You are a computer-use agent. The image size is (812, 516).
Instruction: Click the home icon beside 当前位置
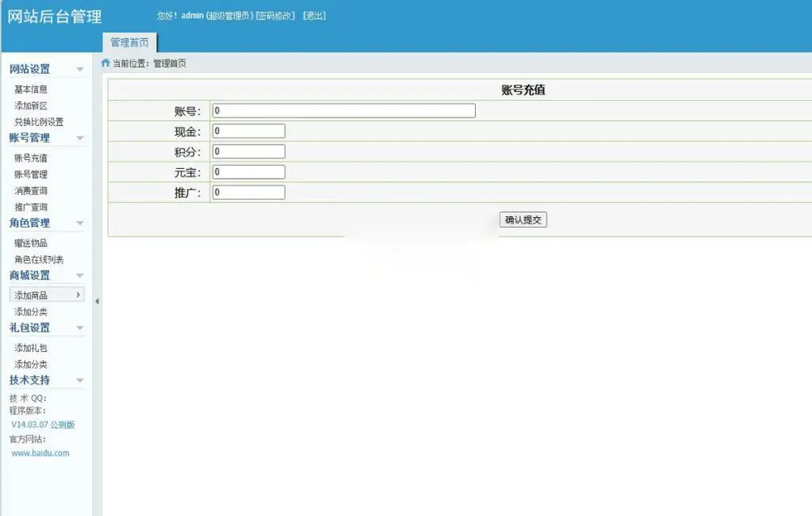pos(106,63)
